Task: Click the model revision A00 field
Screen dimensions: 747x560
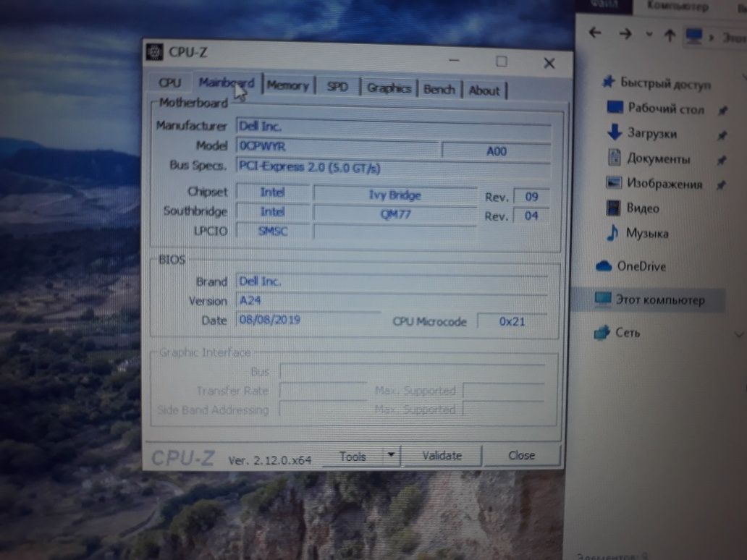Action: [x=496, y=151]
